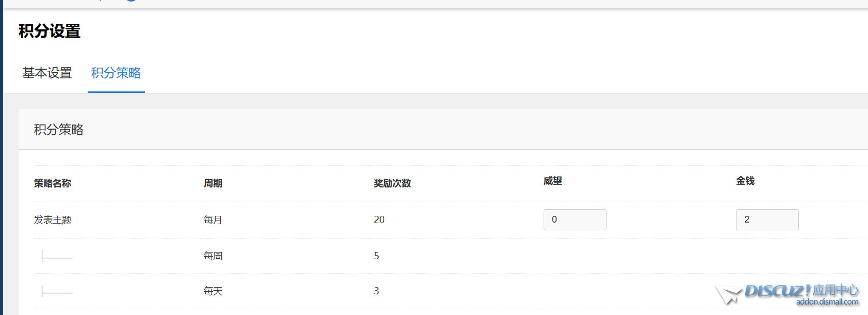Click the 积分设置 page title

(x=50, y=31)
